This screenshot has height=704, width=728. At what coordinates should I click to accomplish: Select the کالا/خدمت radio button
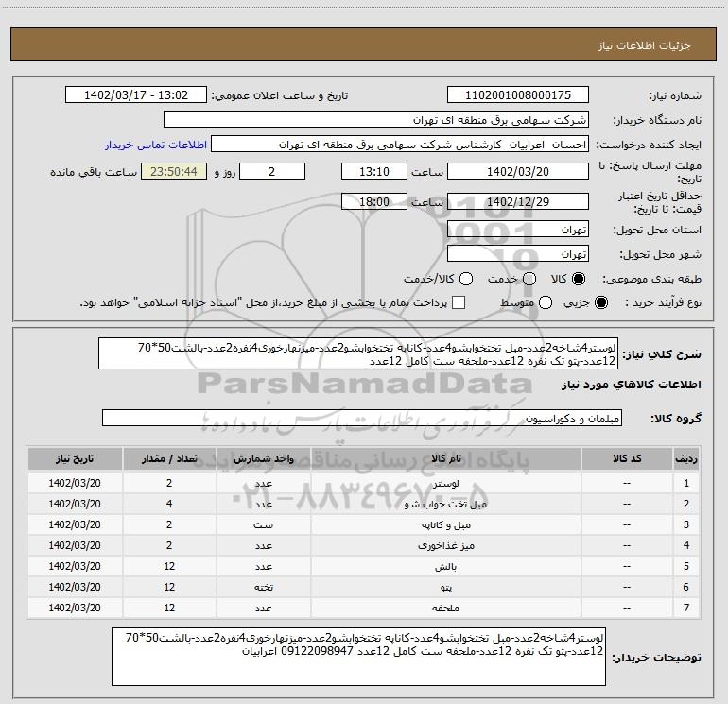466,279
